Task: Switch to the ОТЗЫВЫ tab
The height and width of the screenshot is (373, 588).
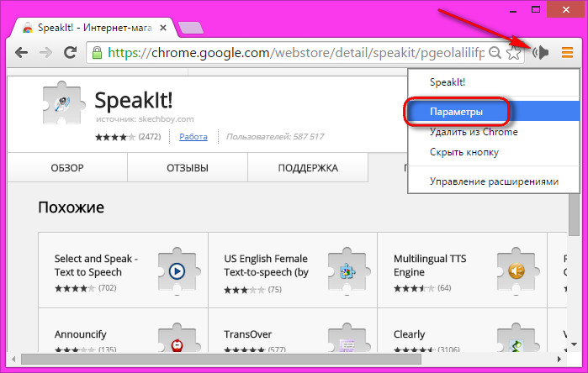Action: (188, 168)
